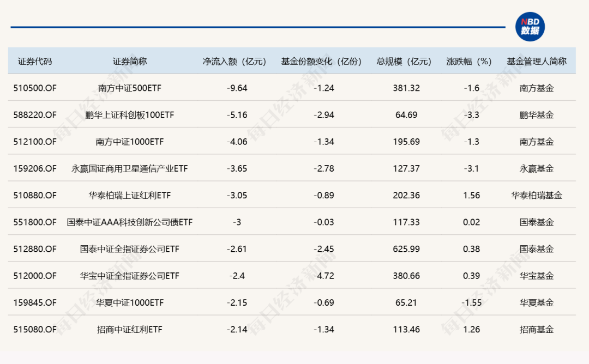This screenshot has width=589, height=364.
Task: Click change percentage 0.02
Action: (x=471, y=222)
